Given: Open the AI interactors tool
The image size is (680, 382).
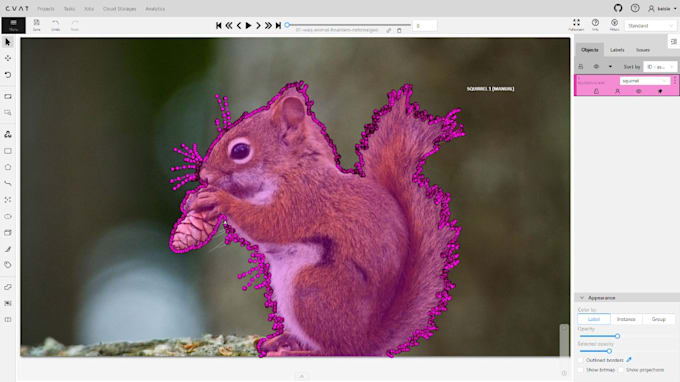Looking at the screenshot, I should pyautogui.click(x=8, y=134).
